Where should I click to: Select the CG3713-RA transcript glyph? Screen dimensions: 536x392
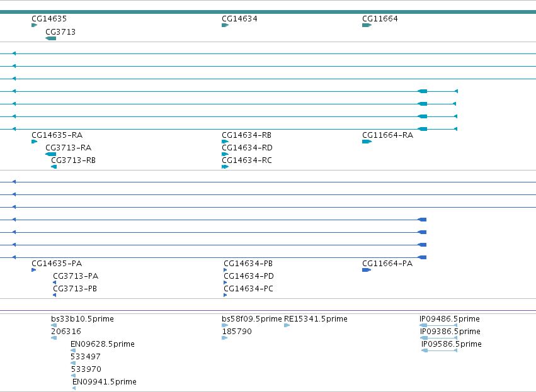click(x=50, y=154)
